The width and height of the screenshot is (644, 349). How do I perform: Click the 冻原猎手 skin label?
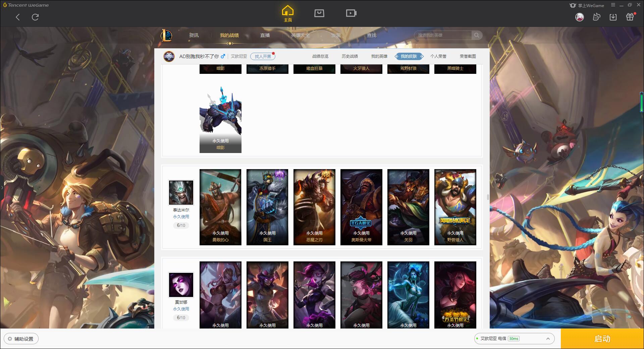[x=267, y=68]
